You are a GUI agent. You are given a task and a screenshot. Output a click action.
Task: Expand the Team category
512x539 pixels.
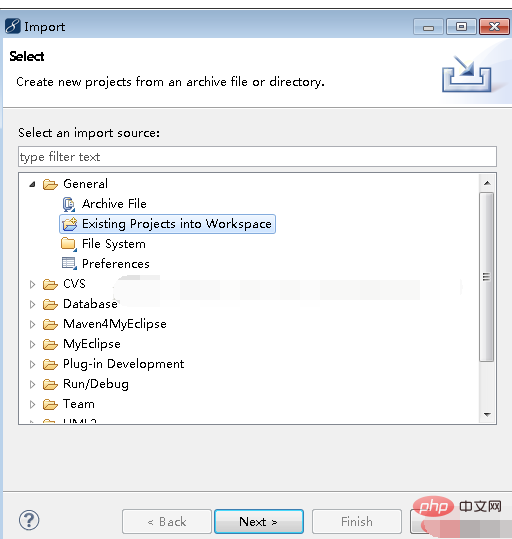[32, 404]
